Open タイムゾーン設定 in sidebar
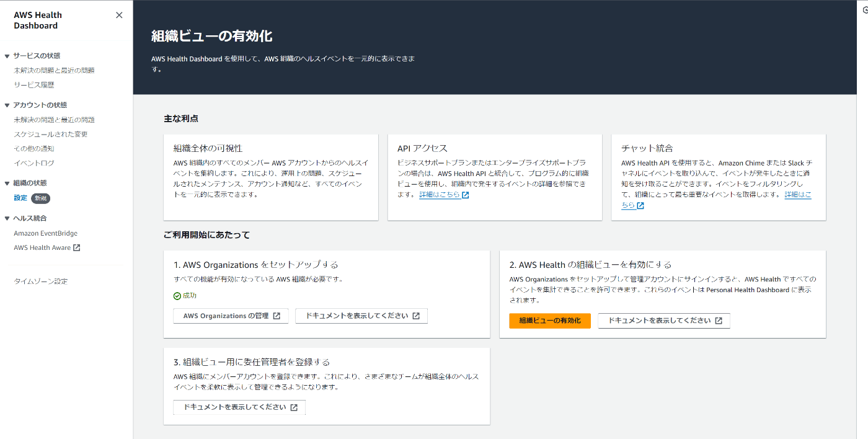This screenshot has width=868, height=439. point(41,282)
